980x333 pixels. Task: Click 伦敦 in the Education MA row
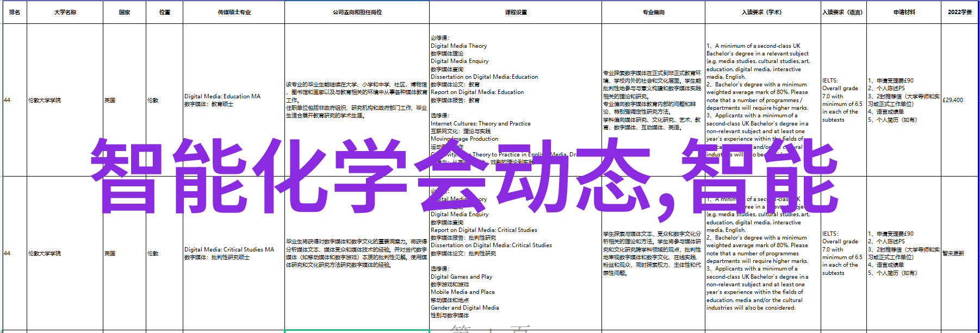coord(165,100)
